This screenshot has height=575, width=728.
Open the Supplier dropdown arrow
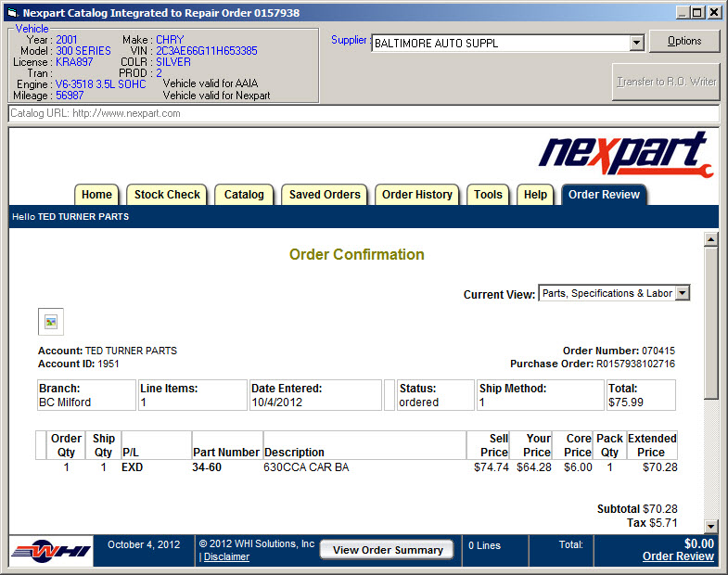pos(637,44)
